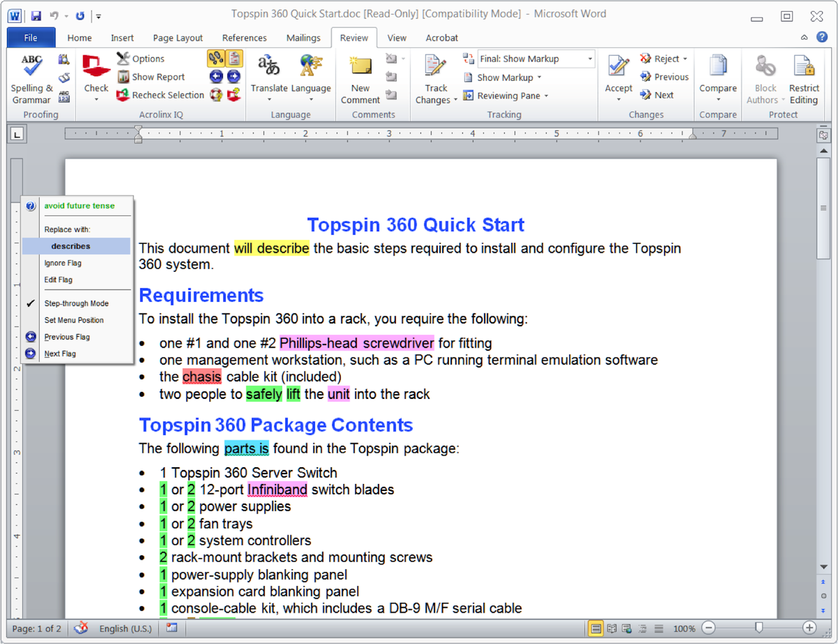Expand Reviewing Pane options arrow
The height and width of the screenshot is (644, 838).
[x=546, y=96]
